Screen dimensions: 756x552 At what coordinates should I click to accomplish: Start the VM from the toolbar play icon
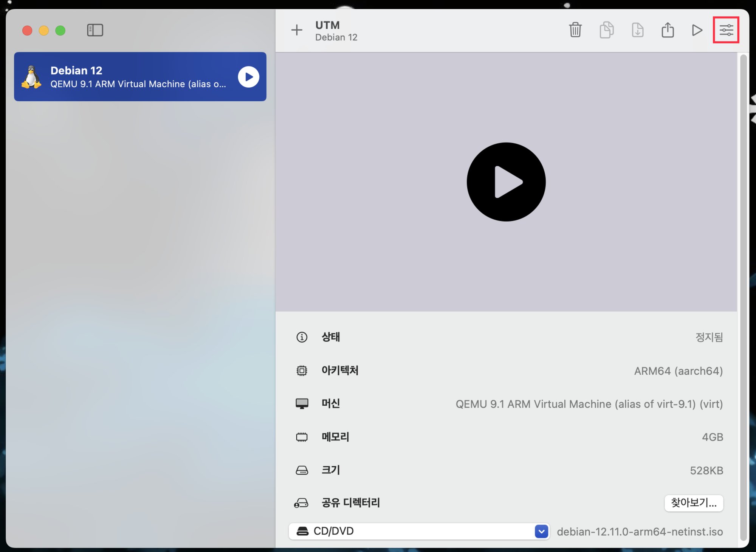coord(697,30)
